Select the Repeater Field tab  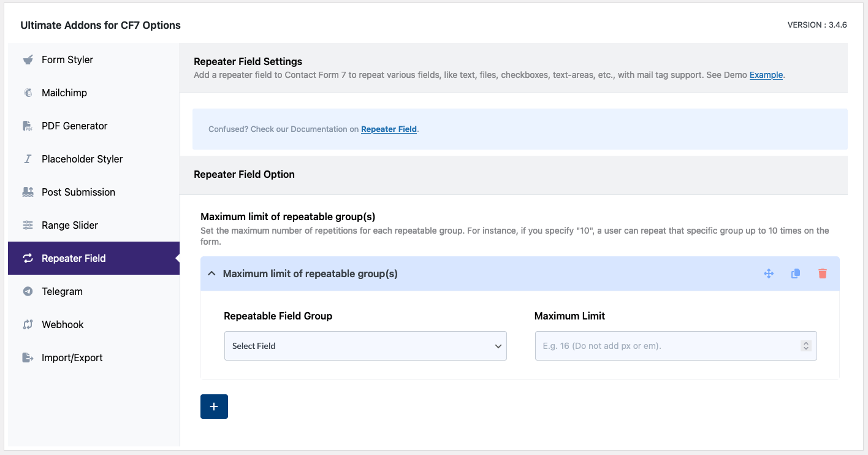94,258
